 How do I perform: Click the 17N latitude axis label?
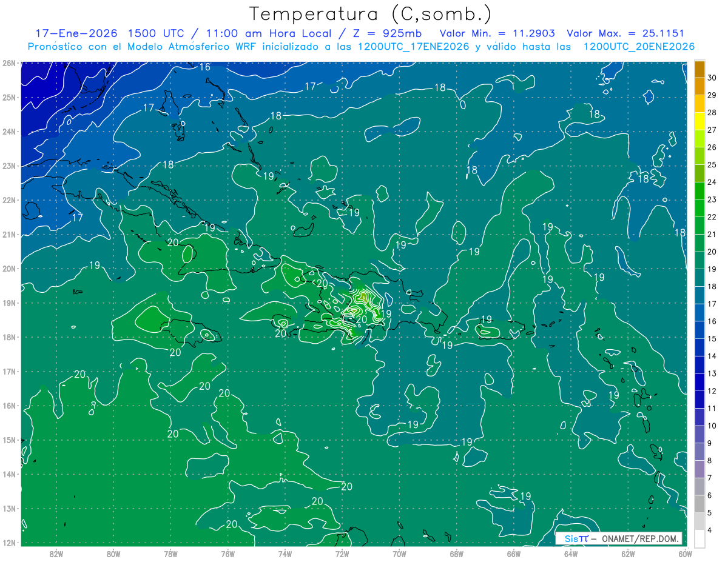coord(8,371)
